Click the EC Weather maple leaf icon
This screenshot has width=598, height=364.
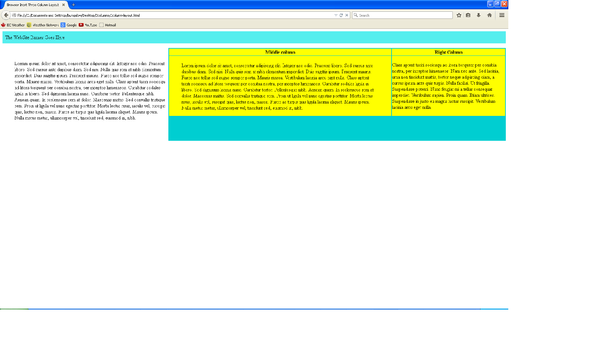(x=3, y=25)
